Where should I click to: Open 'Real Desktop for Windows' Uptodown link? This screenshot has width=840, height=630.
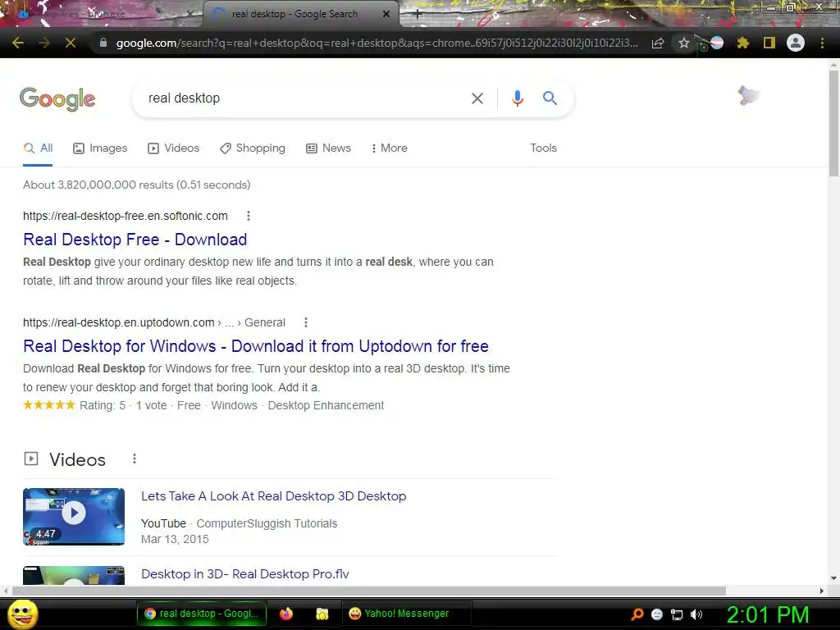point(256,346)
